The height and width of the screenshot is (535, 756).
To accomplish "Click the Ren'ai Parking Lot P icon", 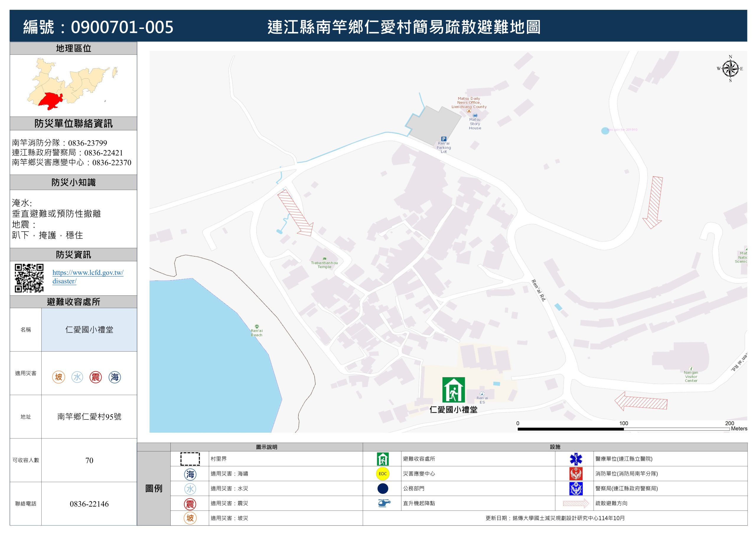I will point(444,139).
